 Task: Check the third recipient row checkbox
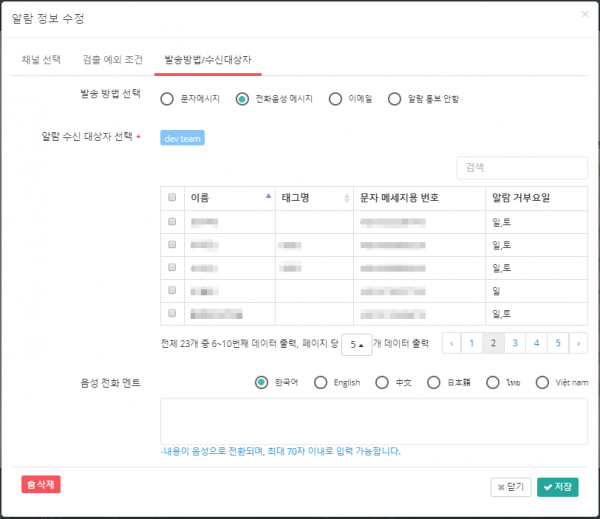coord(172,268)
